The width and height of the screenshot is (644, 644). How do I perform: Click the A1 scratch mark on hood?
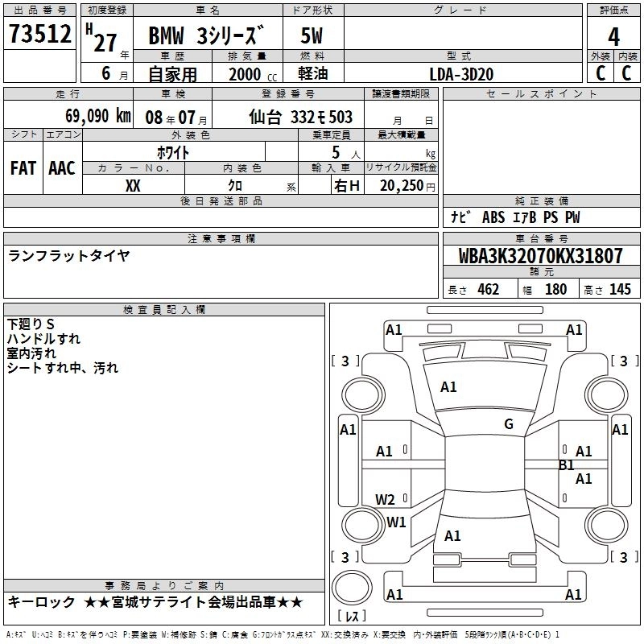click(448, 387)
